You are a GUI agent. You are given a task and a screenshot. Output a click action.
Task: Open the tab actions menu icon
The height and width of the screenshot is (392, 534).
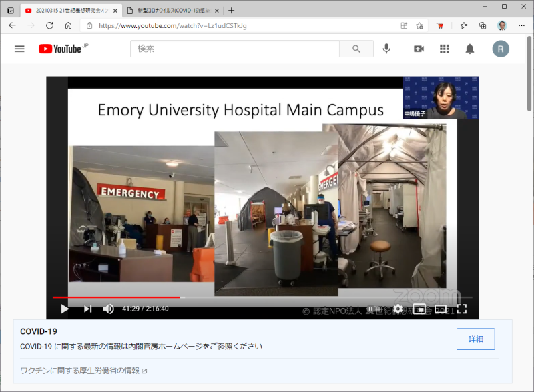point(11,11)
